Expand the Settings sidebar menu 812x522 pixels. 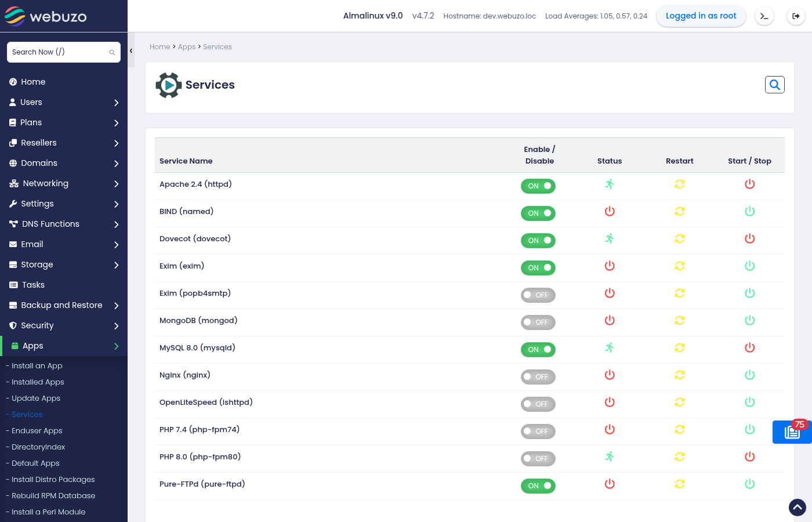(64, 204)
